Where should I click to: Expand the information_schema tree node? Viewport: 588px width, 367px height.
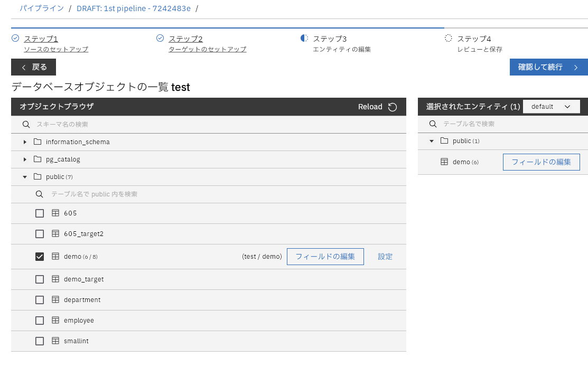[x=25, y=142]
